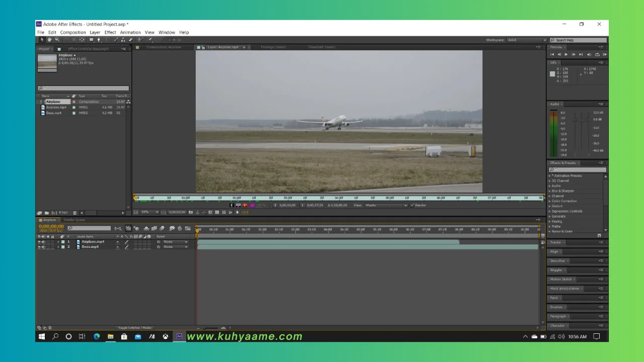Select the Brush tool
The image size is (644, 362).
(116, 40)
